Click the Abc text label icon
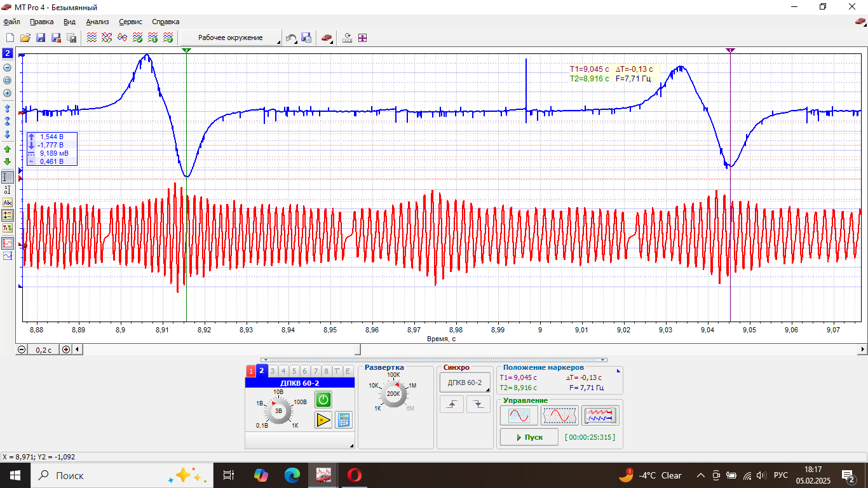 pos(8,203)
